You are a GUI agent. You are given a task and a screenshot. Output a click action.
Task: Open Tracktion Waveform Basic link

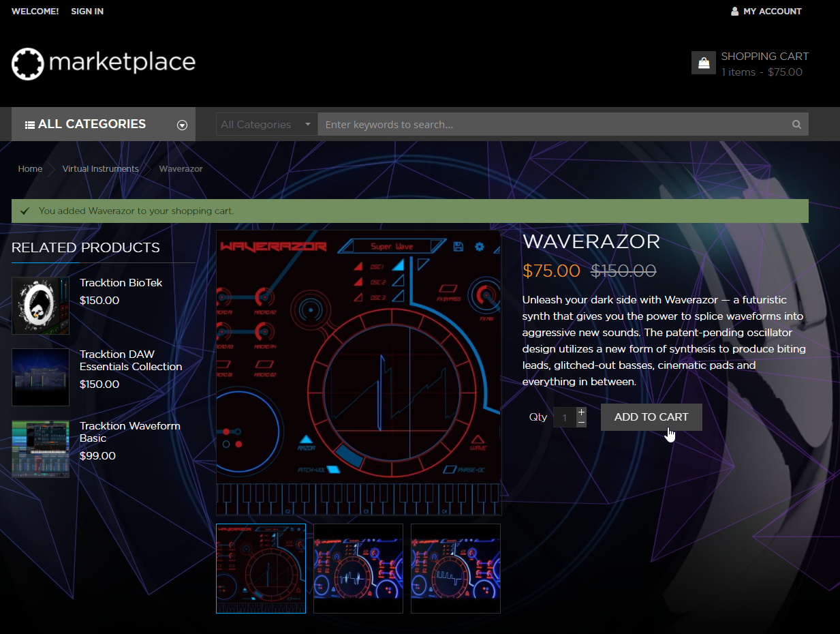130,432
